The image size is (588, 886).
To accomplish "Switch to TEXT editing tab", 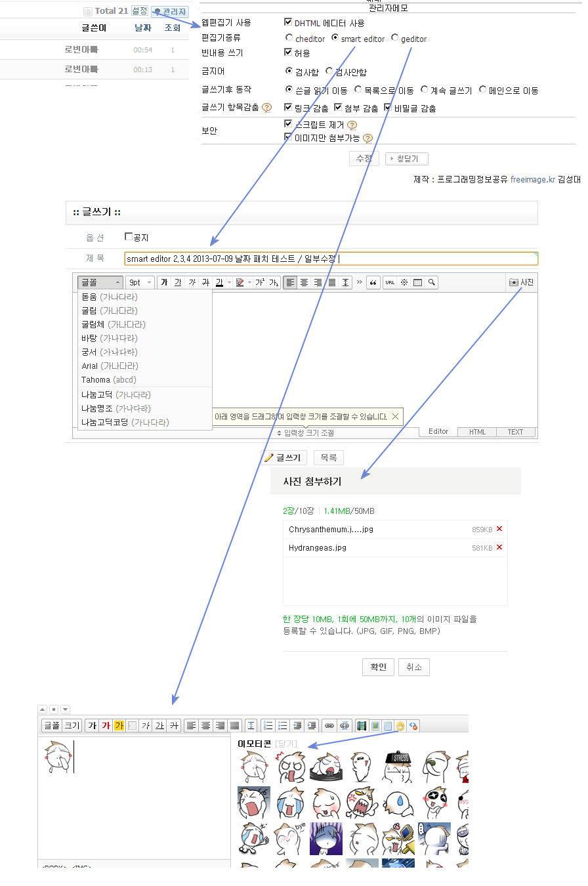I will pos(516,432).
